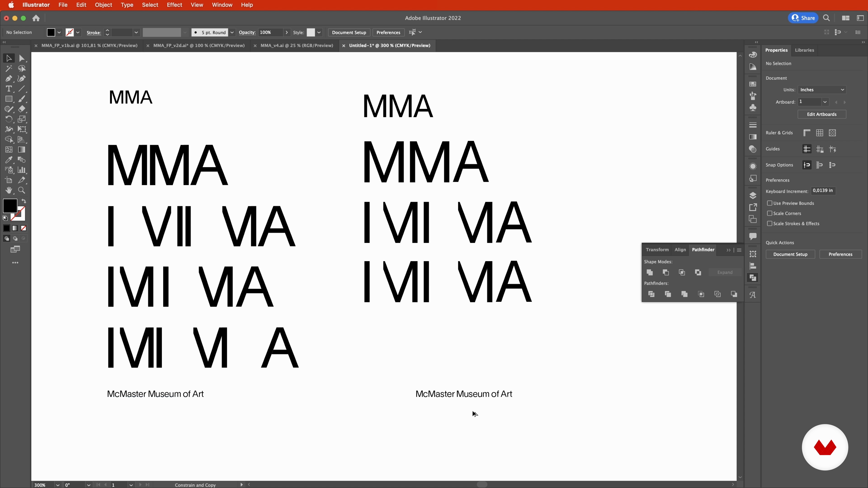Select the Artboard tool

[x=9, y=180]
